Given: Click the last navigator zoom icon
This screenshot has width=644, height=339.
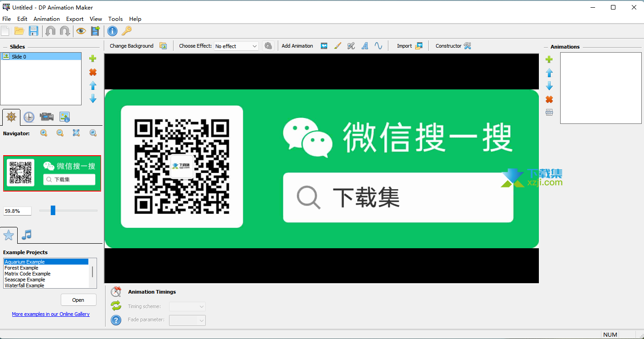Looking at the screenshot, I should (x=93, y=133).
